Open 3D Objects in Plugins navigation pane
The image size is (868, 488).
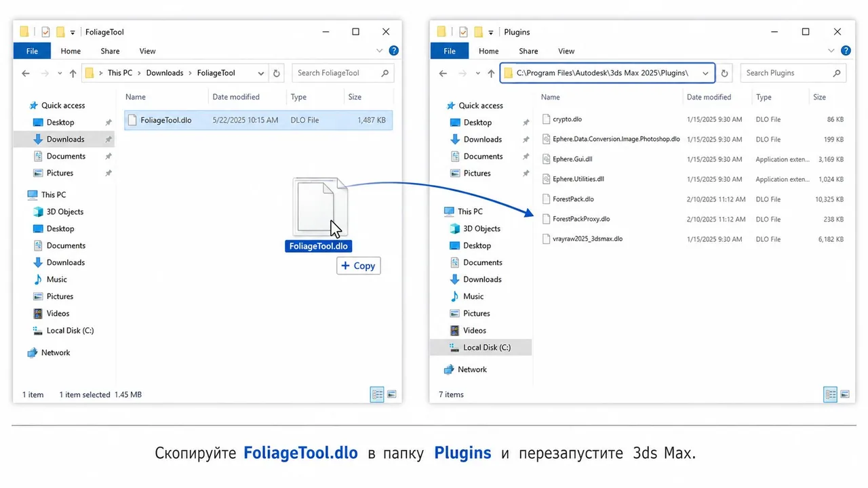(x=481, y=228)
